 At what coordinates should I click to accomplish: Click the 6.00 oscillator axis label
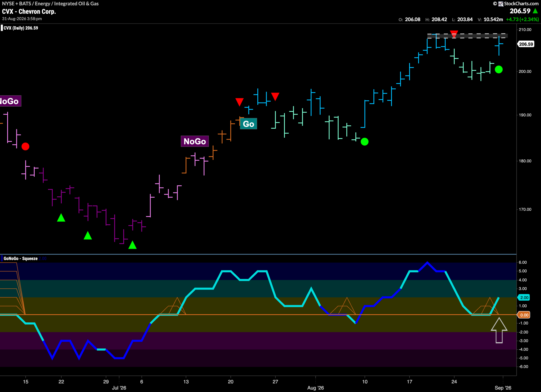pos(523,262)
